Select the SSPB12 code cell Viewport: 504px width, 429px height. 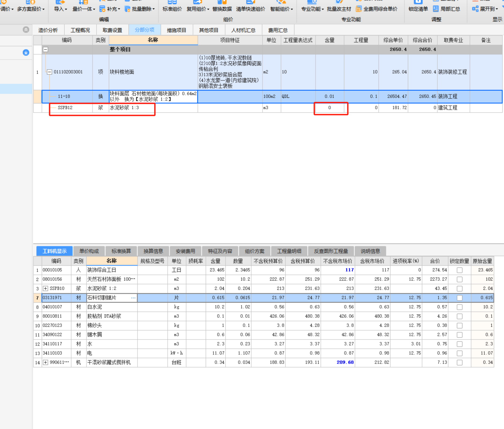coord(67,108)
